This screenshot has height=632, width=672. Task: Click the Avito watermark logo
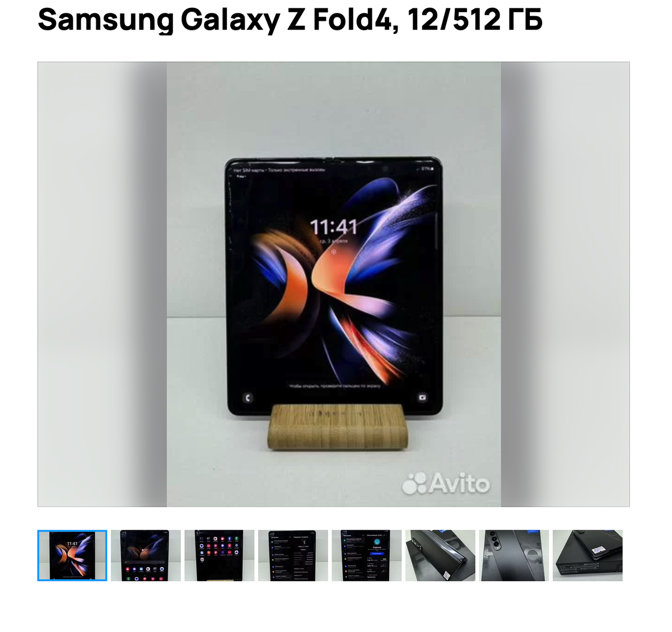click(x=446, y=483)
